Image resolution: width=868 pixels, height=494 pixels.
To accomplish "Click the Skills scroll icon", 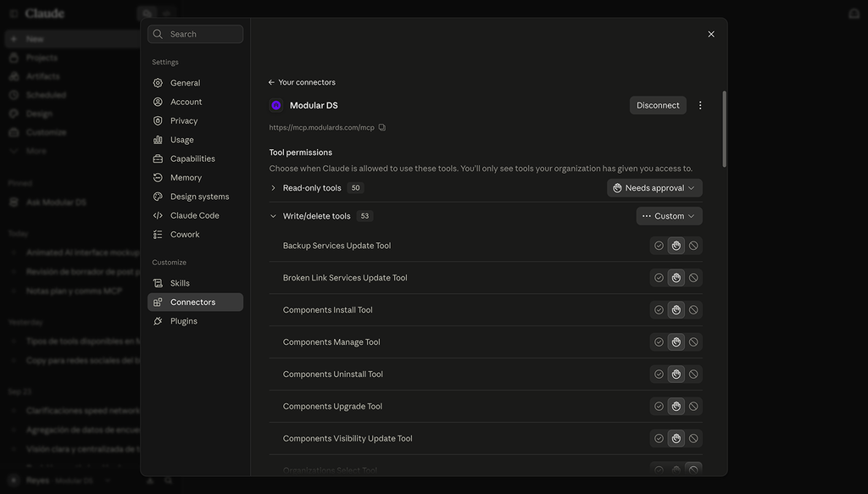I will click(158, 283).
